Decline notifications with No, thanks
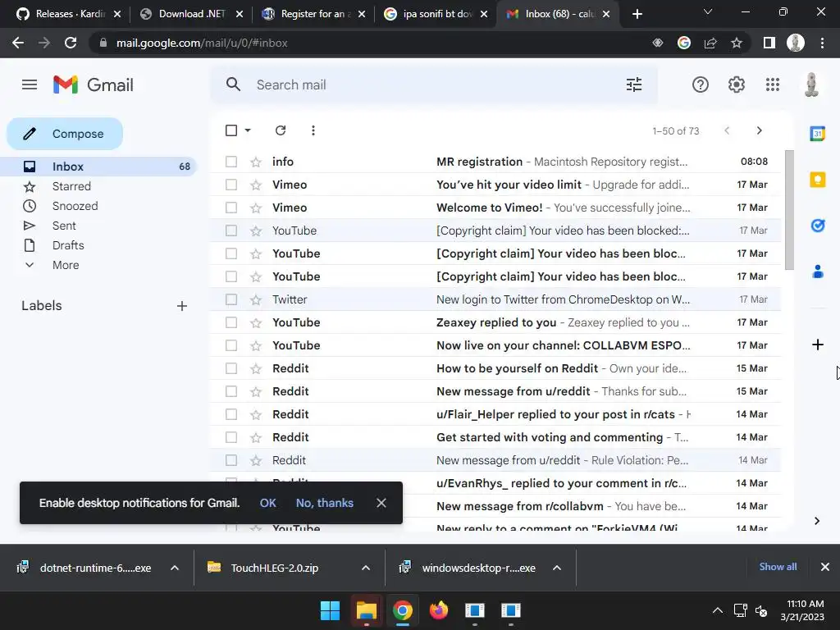 pos(325,503)
